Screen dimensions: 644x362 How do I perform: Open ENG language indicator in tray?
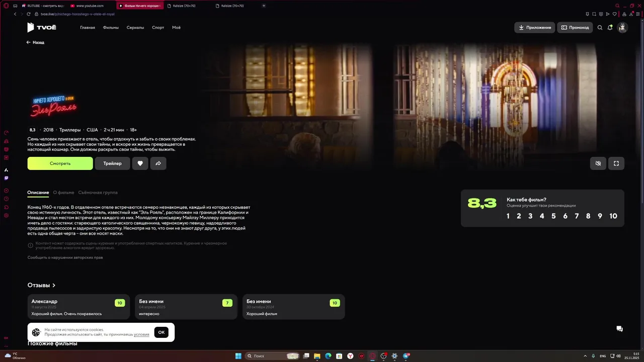click(603, 356)
